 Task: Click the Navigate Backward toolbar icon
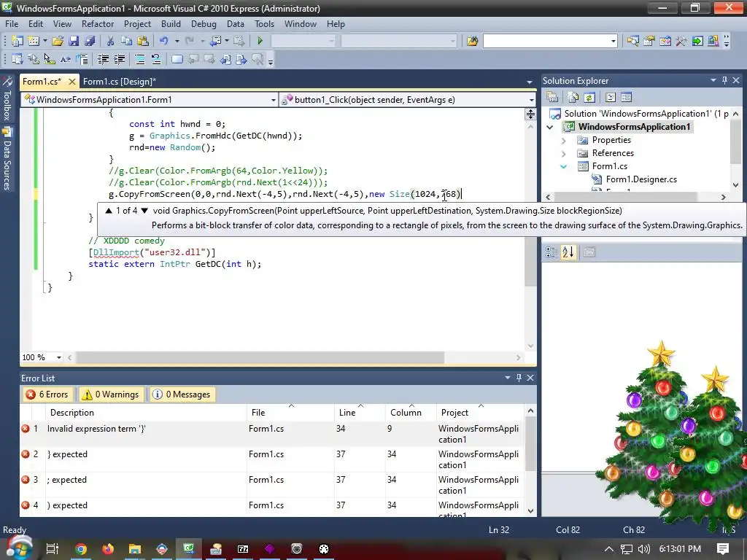(x=215, y=41)
